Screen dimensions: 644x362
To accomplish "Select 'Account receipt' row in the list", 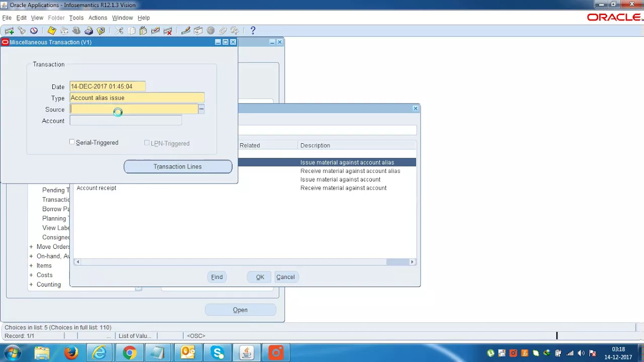I will coord(245,188).
